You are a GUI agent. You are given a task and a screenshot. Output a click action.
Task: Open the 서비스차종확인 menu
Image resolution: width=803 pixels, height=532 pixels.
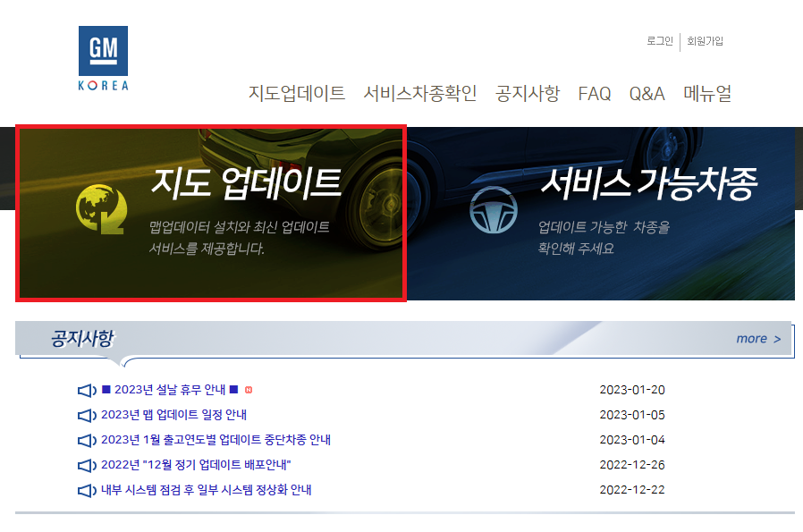pyautogui.click(x=420, y=93)
